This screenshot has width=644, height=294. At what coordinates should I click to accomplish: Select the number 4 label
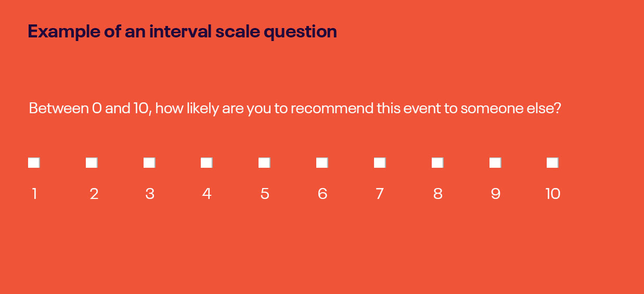click(x=207, y=194)
